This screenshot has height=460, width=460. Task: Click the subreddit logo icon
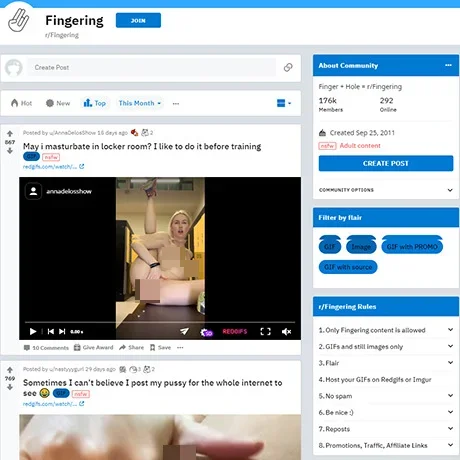pos(19,20)
